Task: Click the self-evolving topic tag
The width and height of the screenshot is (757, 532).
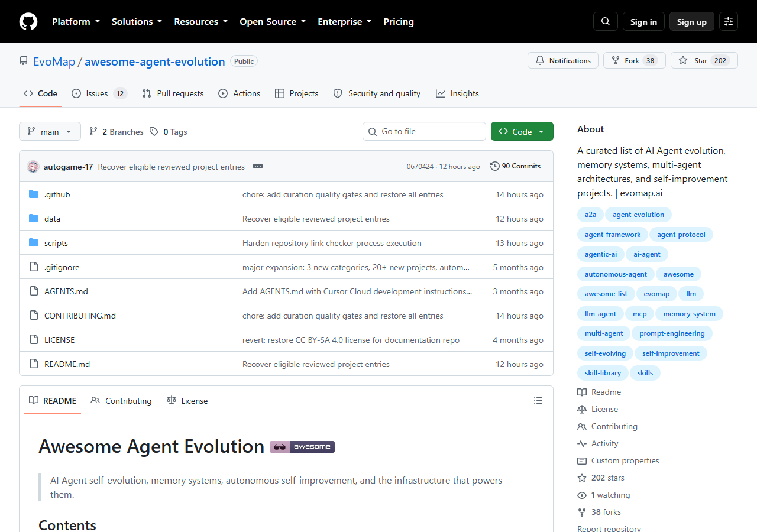Action: click(605, 353)
